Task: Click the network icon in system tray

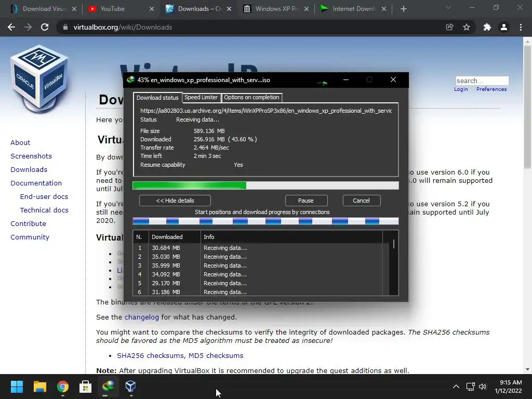Action: coord(470,387)
